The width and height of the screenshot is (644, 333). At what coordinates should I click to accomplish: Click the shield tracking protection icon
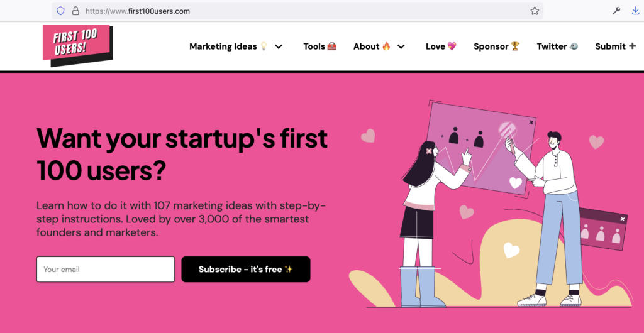click(x=60, y=11)
